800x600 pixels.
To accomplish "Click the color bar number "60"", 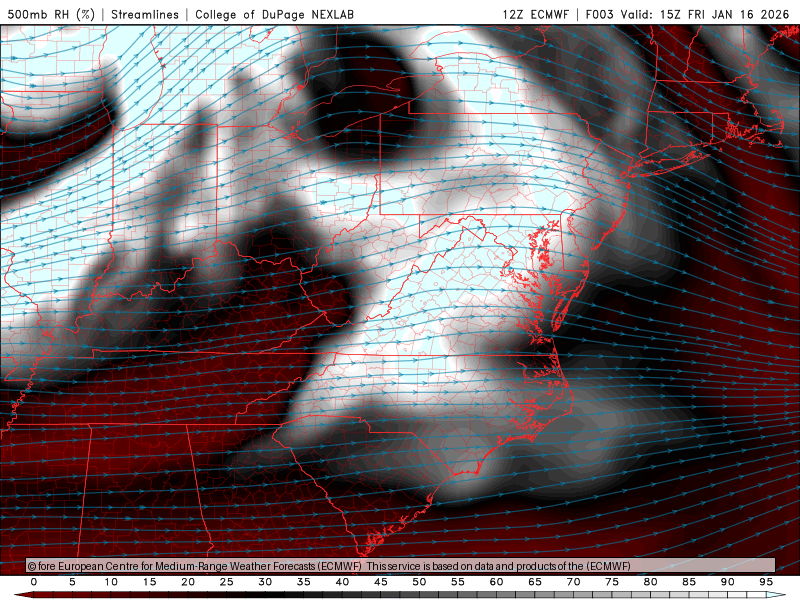I will [496, 582].
